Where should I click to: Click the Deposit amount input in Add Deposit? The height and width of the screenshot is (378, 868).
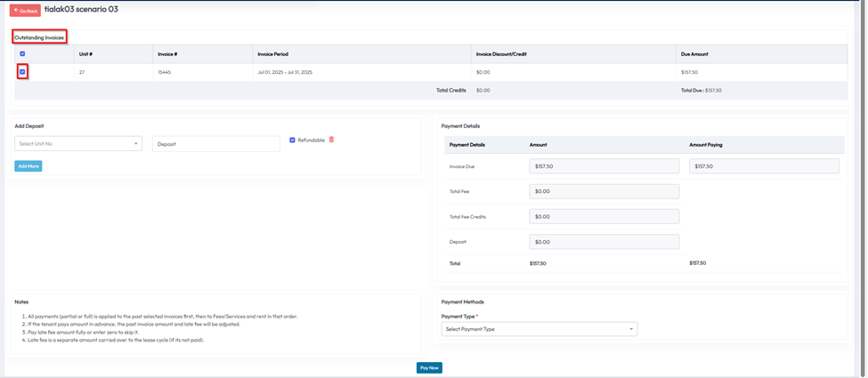(x=215, y=144)
